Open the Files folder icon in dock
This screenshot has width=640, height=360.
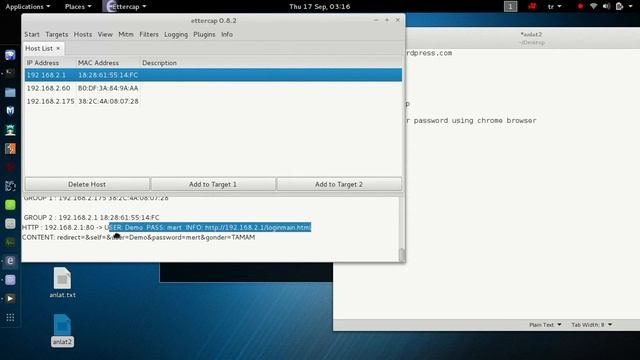click(10, 92)
